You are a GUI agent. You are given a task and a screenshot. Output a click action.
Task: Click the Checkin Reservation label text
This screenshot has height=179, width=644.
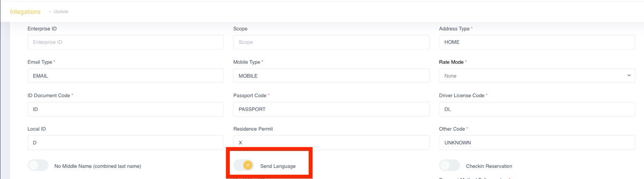(489, 166)
